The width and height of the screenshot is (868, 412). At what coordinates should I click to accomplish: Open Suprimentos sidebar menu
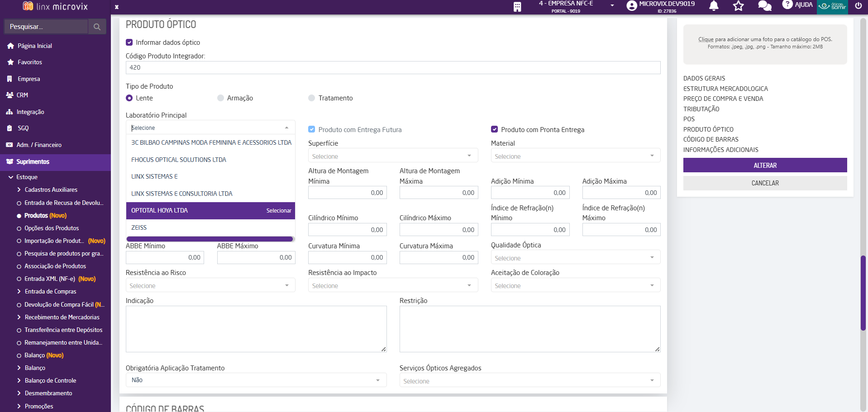[x=33, y=162]
